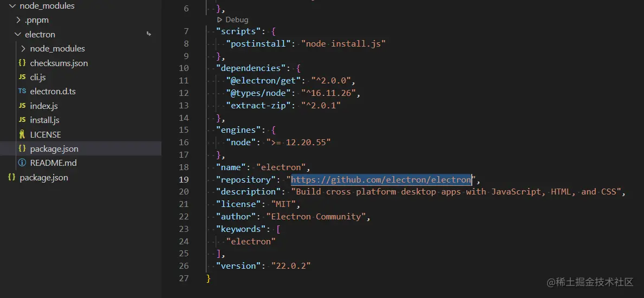644x298 pixels.
Task: Click the "^16.11.26" version value
Action: coord(329,93)
